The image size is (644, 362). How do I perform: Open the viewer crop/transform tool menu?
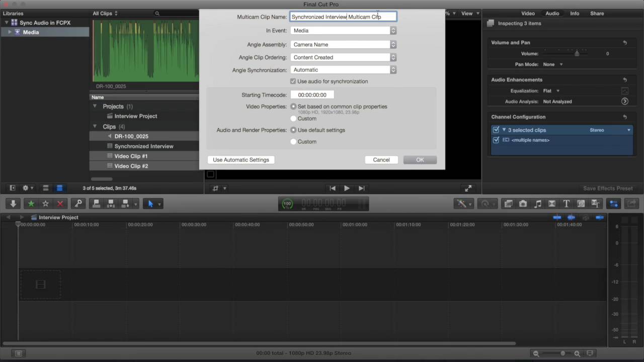tap(219, 188)
